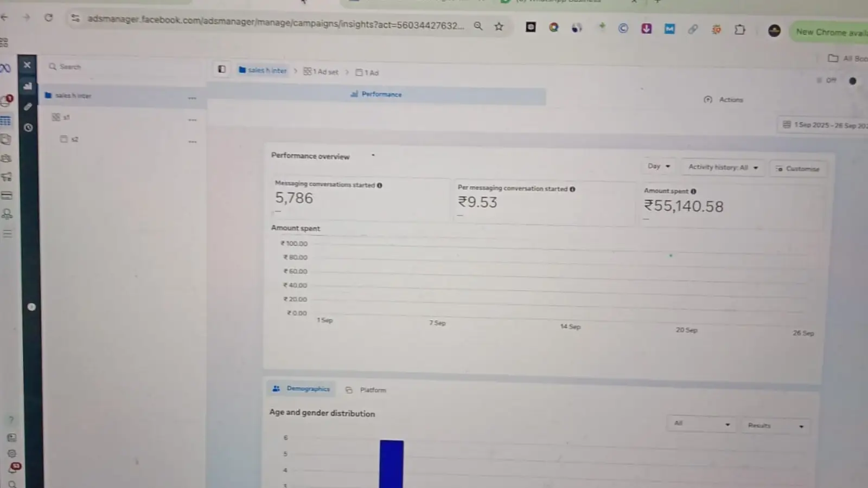Viewport: 868px width, 488px height.
Task: Select the s2 ad in the tree
Action: pos(74,139)
